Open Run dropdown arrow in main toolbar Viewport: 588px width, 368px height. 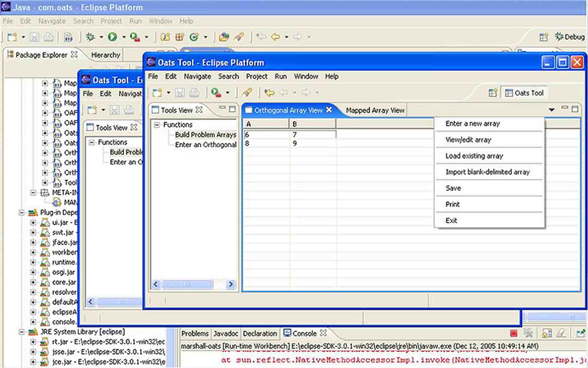tap(124, 37)
